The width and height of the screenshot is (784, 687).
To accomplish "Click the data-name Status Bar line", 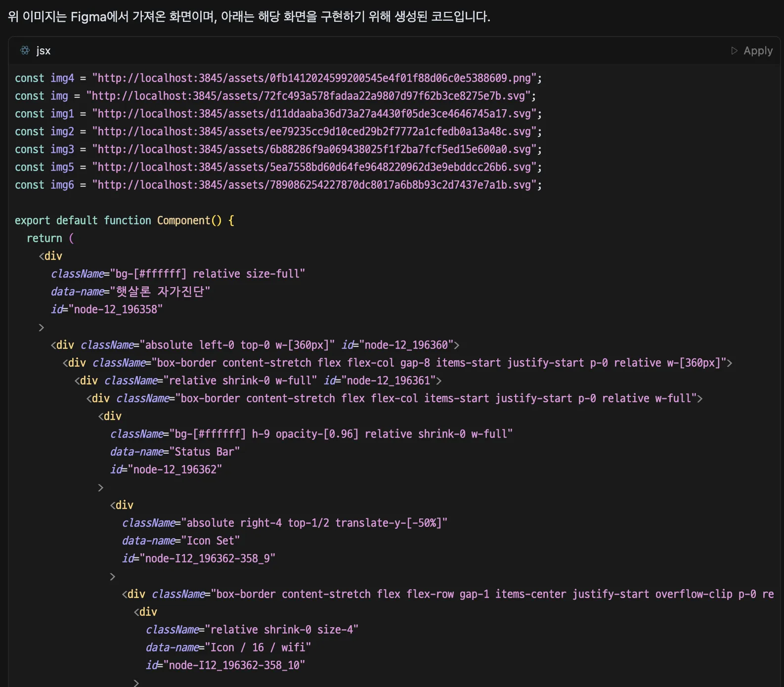I will point(175,452).
